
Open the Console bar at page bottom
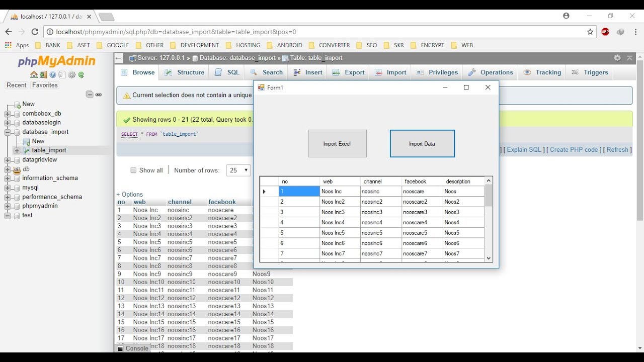click(x=133, y=348)
